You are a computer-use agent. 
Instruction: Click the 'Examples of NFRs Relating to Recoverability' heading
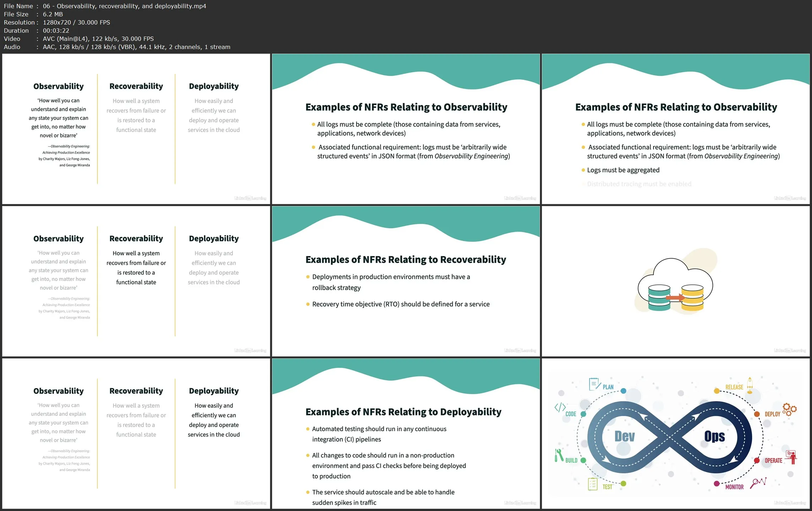click(x=405, y=260)
